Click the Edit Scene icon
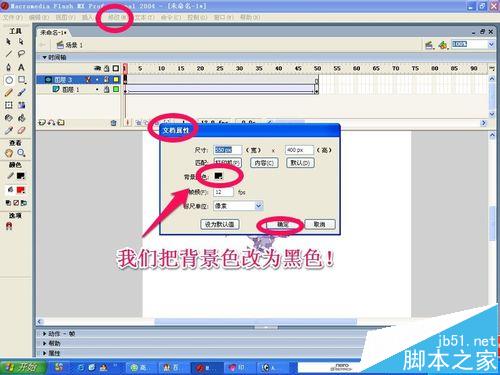The width and height of the screenshot is (500, 375). pyautogui.click(x=429, y=45)
